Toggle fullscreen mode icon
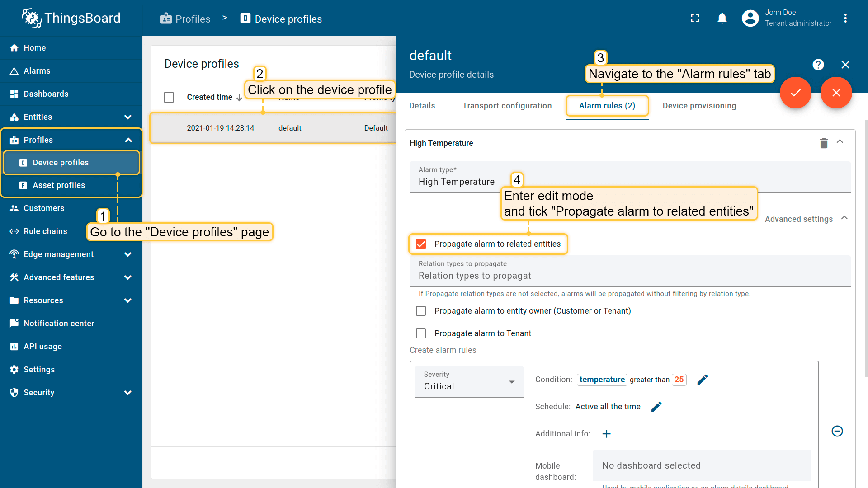This screenshot has width=868, height=488. (695, 19)
